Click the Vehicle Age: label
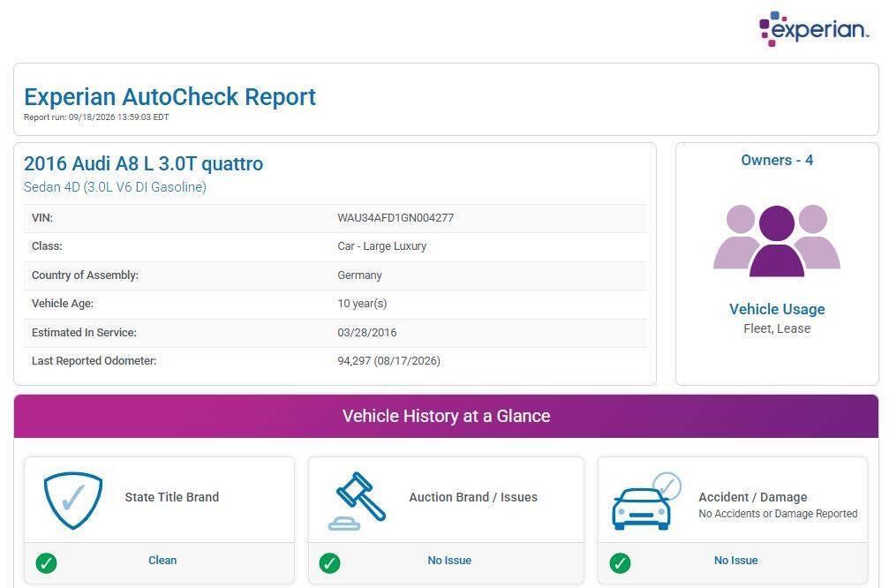The height and width of the screenshot is (588, 889). (63, 304)
